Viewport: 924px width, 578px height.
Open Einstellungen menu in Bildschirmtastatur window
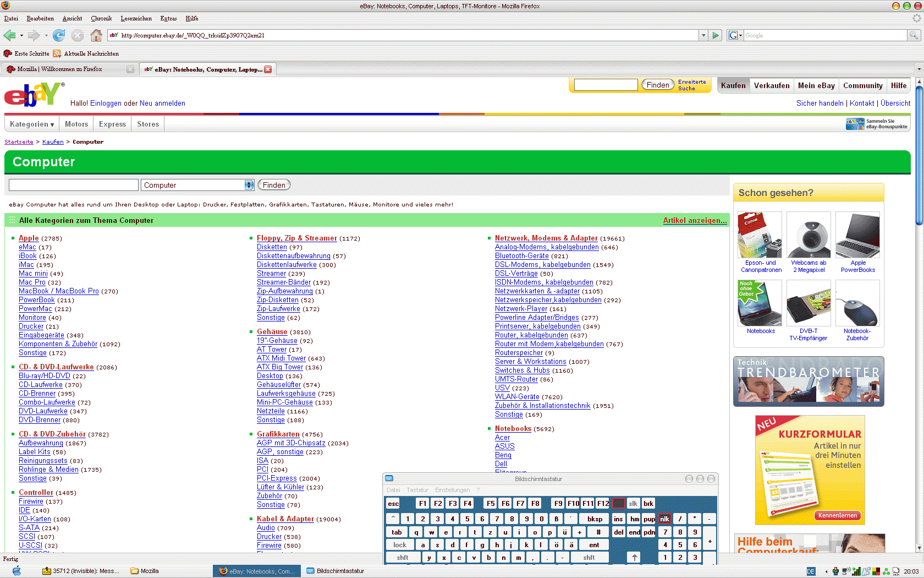tap(452, 490)
